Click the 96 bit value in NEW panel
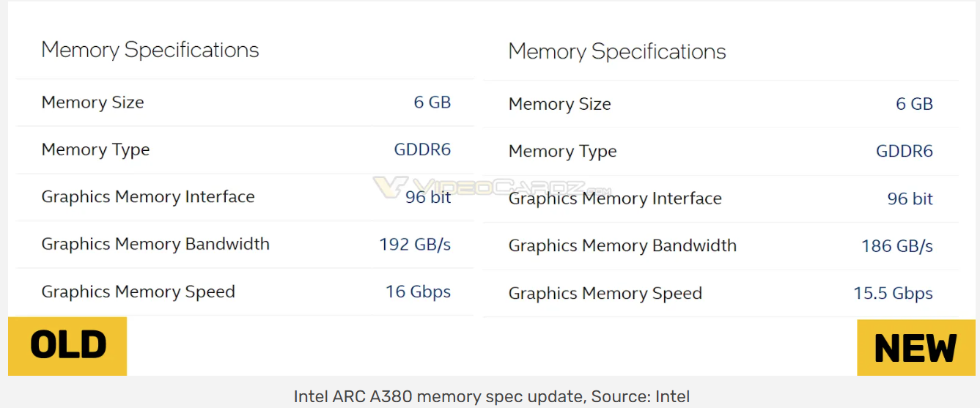Viewport: 980px width, 408px height. tap(910, 199)
